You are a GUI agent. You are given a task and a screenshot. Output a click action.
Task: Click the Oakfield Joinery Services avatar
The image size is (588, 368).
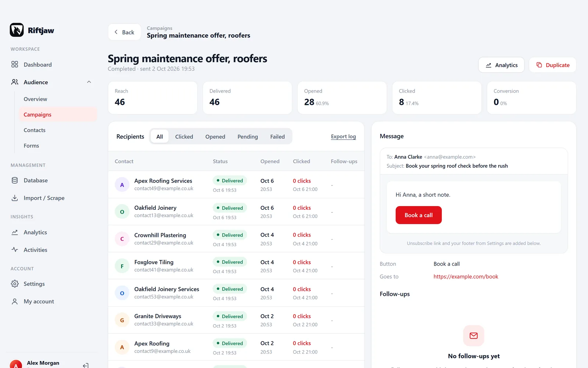(x=122, y=293)
